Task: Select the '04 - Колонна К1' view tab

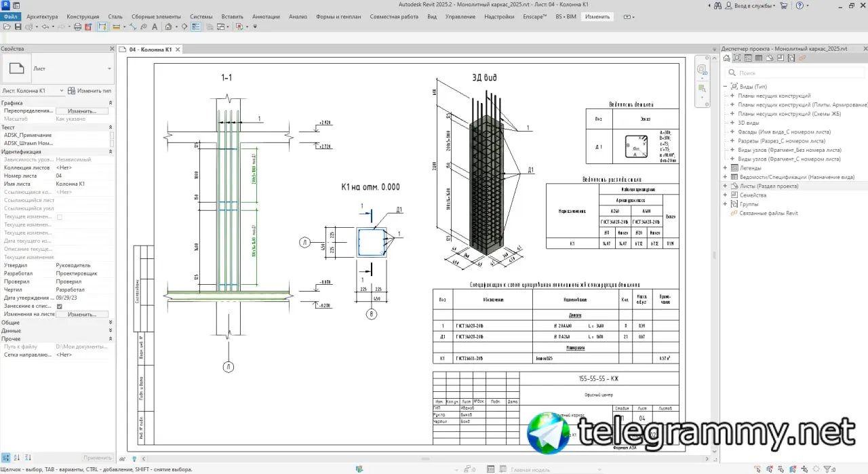Action: tap(151, 50)
